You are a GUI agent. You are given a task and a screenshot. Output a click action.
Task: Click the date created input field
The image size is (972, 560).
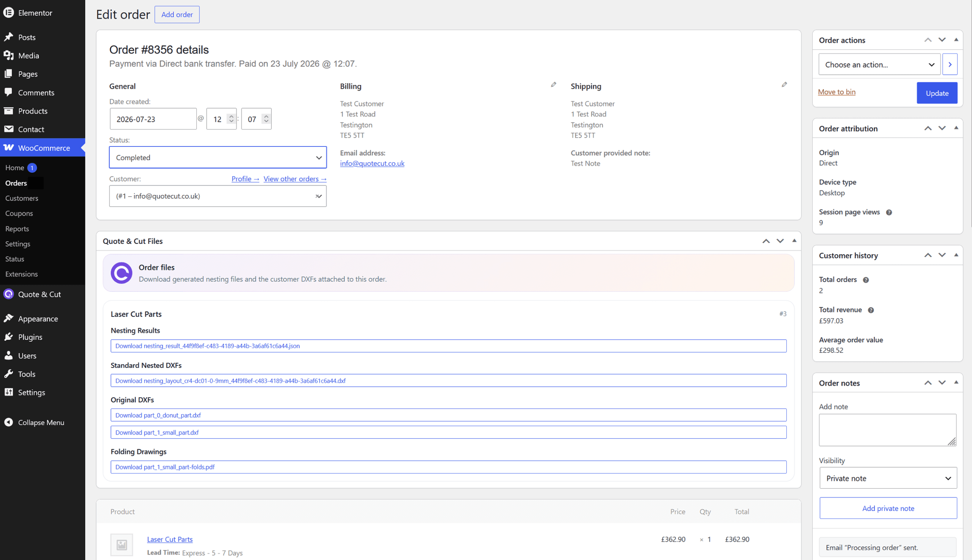(x=153, y=119)
